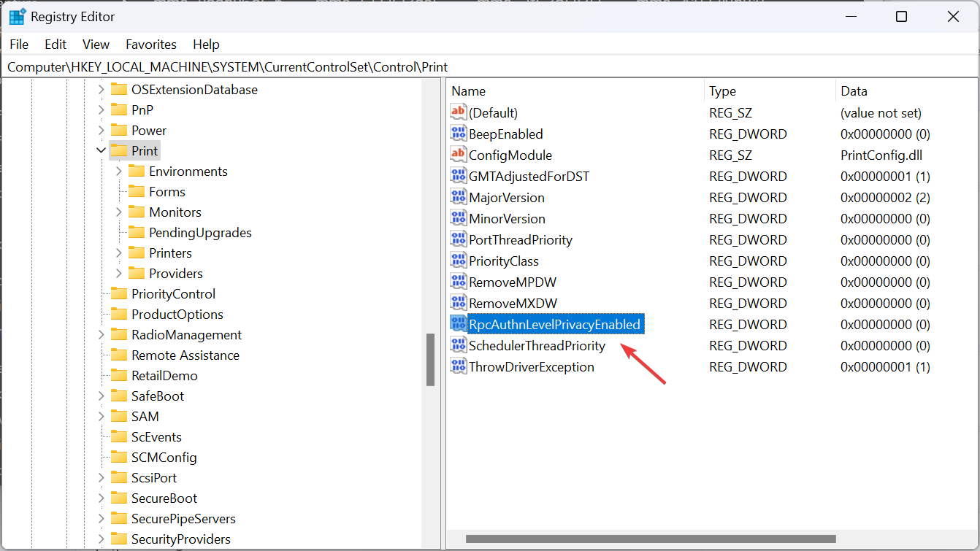Click the folder icon of Providers subkey
This screenshot has width=980, height=551.
point(137,273)
